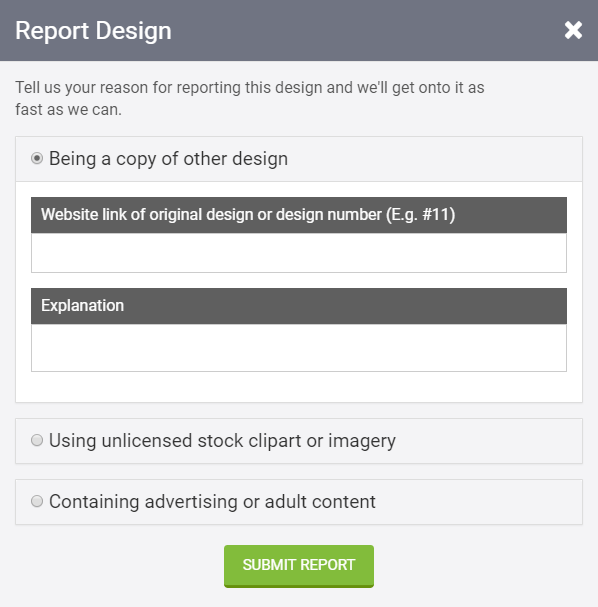The height and width of the screenshot is (607, 598).
Task: Click the 'Tell us your reason' description text
Action: [x=250, y=98]
